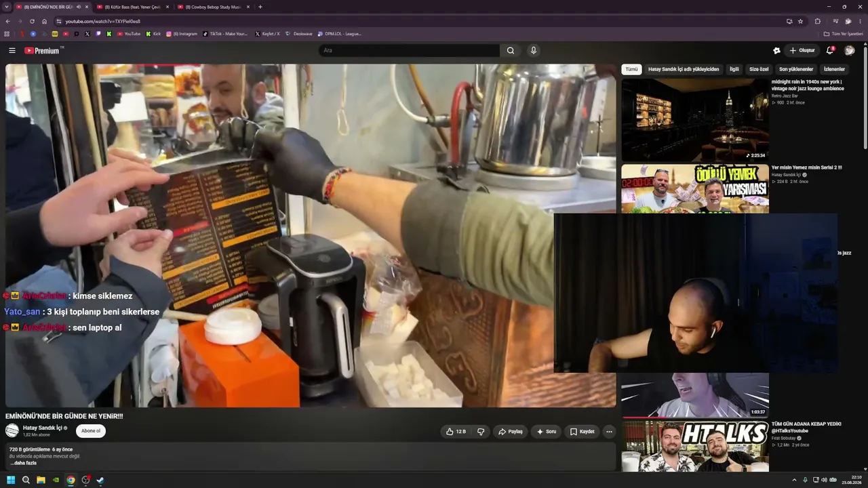Close the Küfür Bass tab
Viewport: 868px width, 488px height.
tap(167, 7)
